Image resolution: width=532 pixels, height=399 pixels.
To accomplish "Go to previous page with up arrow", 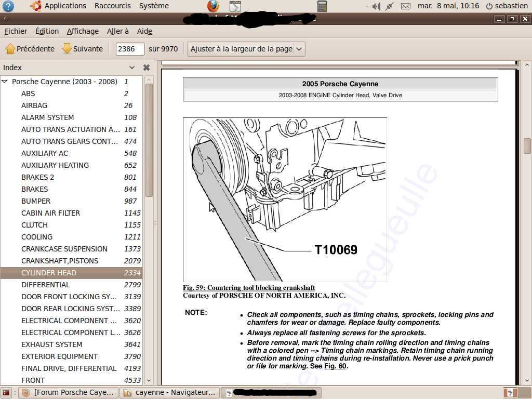I will click(10, 49).
